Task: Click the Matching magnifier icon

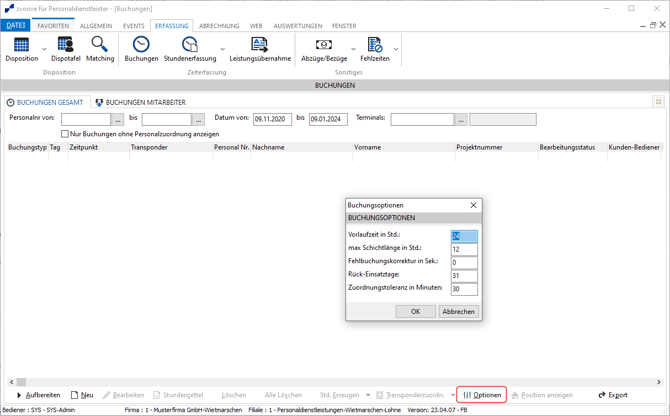Action: point(100,49)
